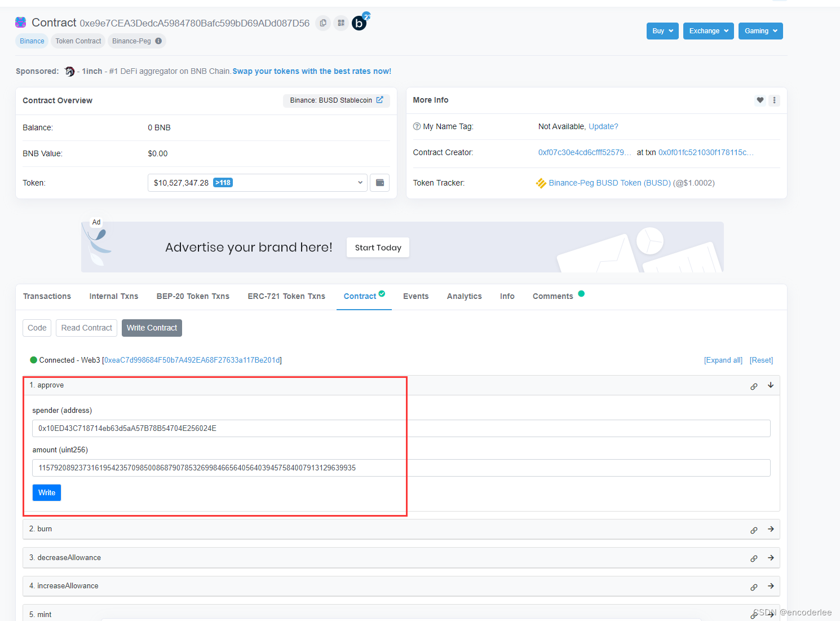Copy the permalink icon for decreaseAllowance method
This screenshot has height=621, width=840.
pyautogui.click(x=754, y=558)
